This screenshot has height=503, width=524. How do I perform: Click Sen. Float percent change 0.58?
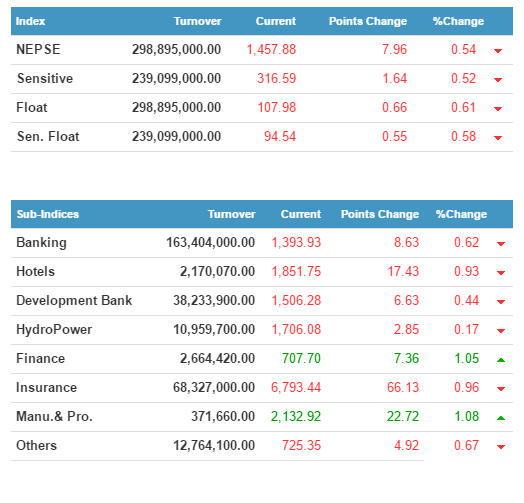click(x=464, y=136)
